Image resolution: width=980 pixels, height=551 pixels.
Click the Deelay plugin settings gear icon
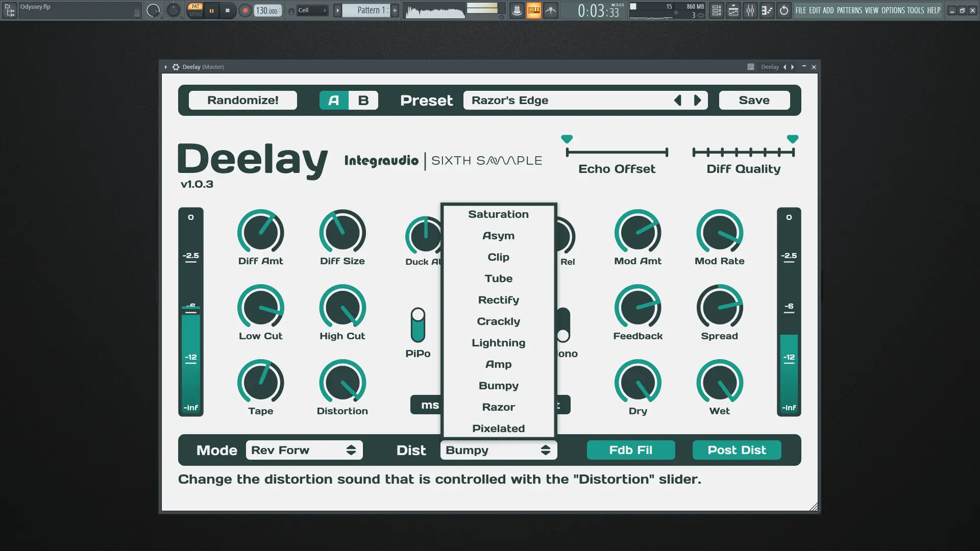[x=176, y=67]
